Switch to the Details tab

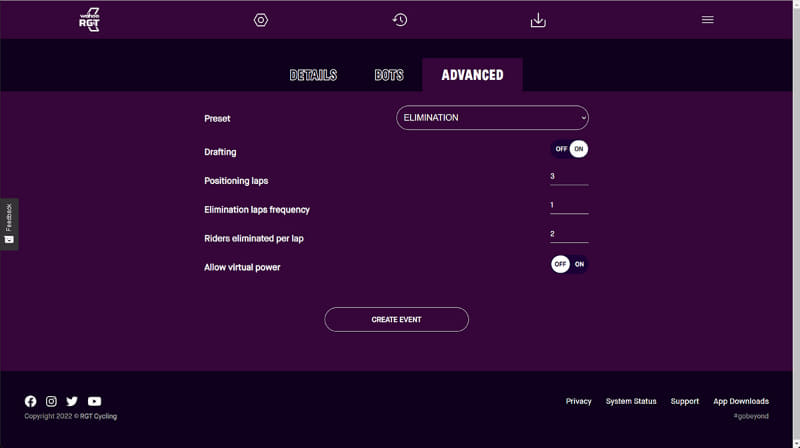[x=313, y=75]
